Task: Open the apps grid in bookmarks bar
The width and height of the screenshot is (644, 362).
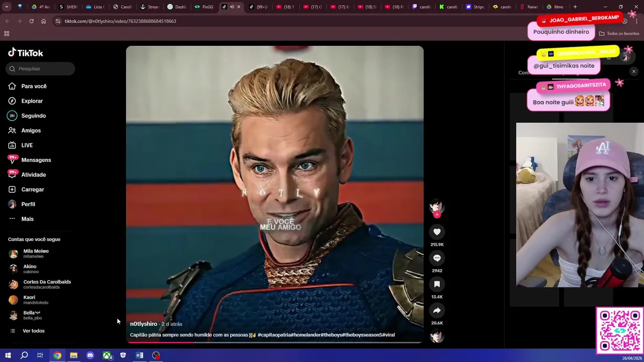Action: click(7, 34)
